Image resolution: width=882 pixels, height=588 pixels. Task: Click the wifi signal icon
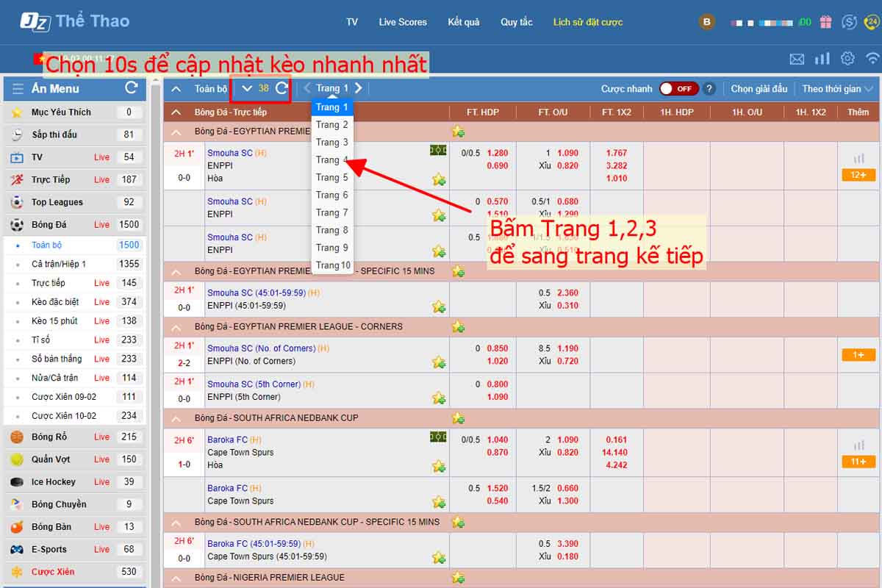pyautogui.click(x=872, y=58)
